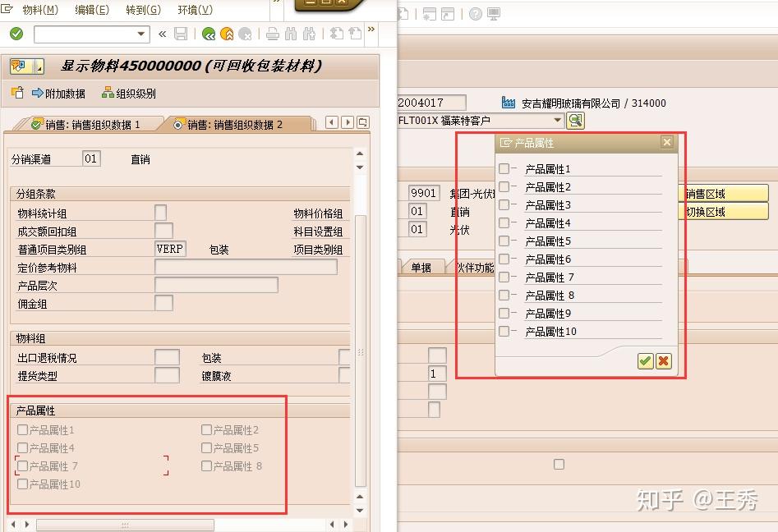This screenshot has height=532, width=778.
Task: Click the tab scroll-right arrow
Action: click(x=348, y=120)
